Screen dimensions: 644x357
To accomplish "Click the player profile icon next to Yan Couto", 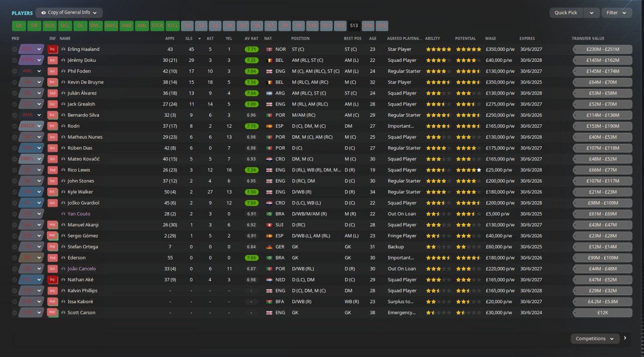I will (63, 214).
